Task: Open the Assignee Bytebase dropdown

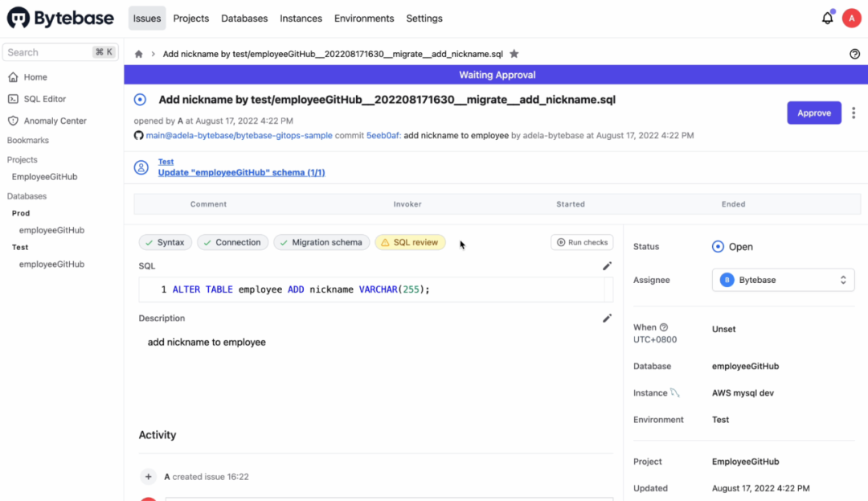Action: pos(783,280)
